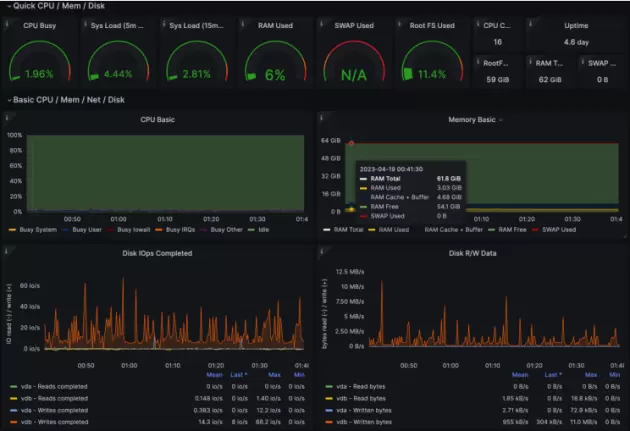Collapse the Quick CPU / Mem / Disk row
The width and height of the screenshot is (630, 431).
coord(6,6)
